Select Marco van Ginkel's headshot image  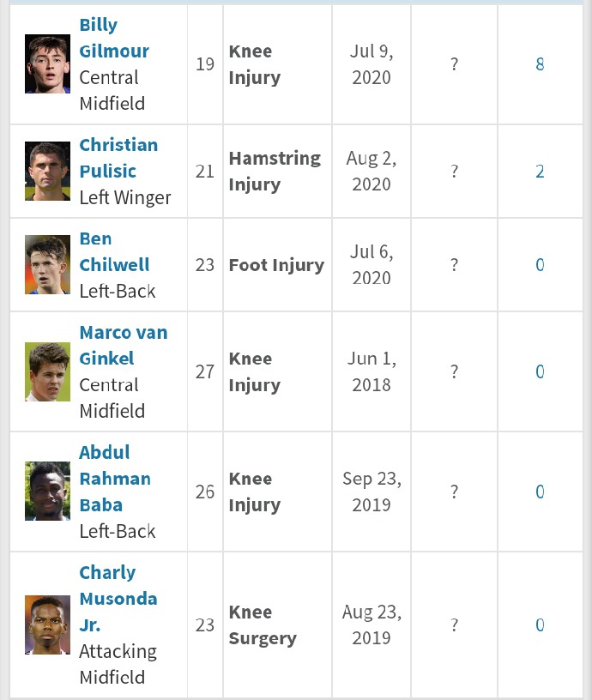pyautogui.click(x=47, y=371)
